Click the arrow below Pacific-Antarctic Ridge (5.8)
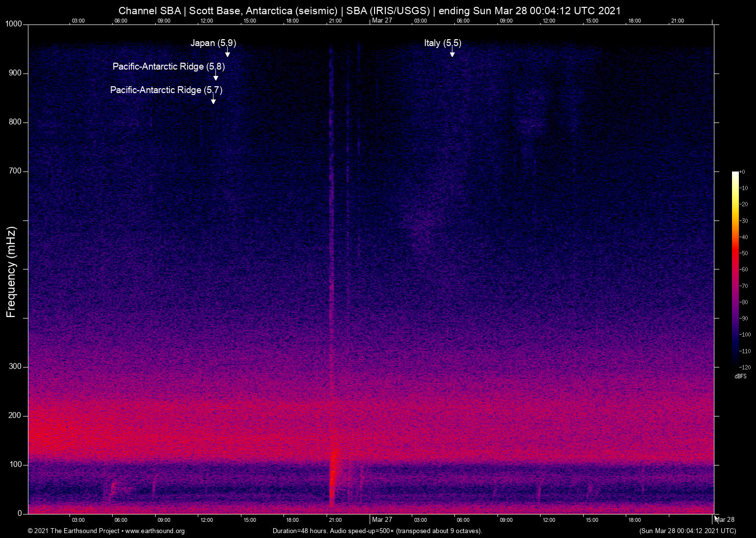The width and height of the screenshot is (756, 538). [215, 76]
